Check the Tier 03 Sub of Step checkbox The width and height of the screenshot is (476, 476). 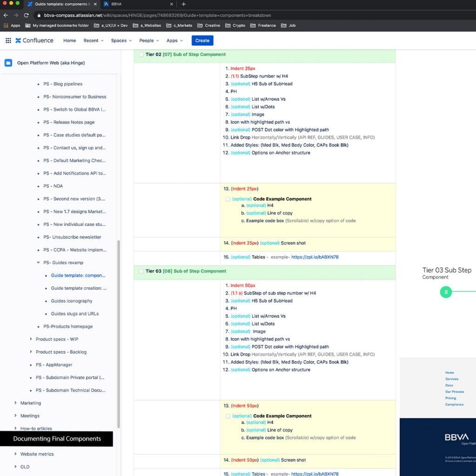141,271
